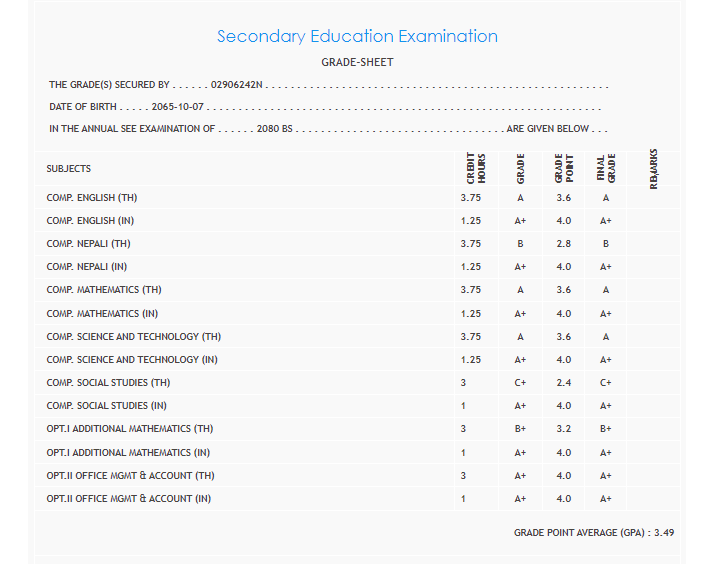Click the 2.4 grade point for Social Studies
Viewport: 709px width, 564px height.
click(563, 383)
